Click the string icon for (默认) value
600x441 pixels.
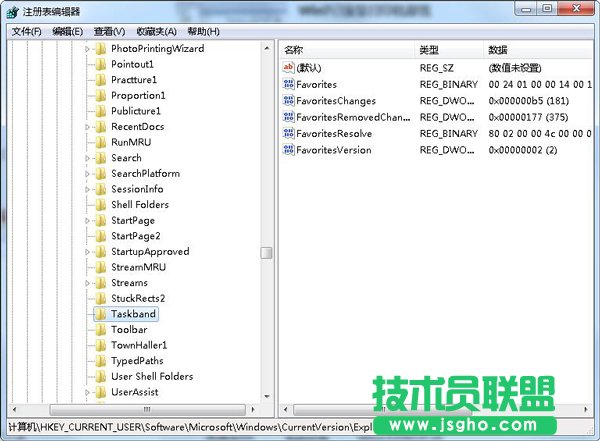point(288,67)
